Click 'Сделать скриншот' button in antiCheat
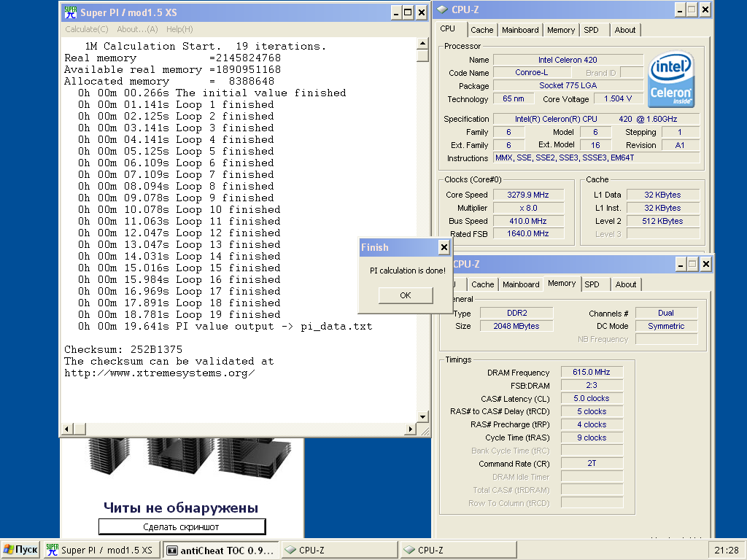Viewport: 747px width, 560px height. pyautogui.click(x=182, y=526)
